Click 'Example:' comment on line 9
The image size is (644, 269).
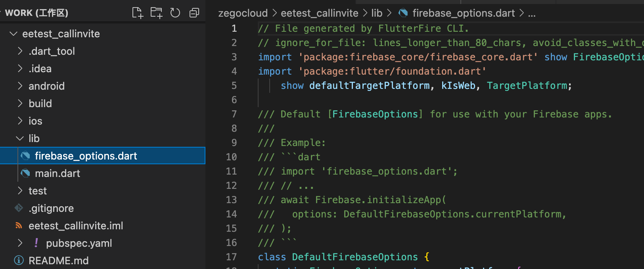(x=303, y=143)
